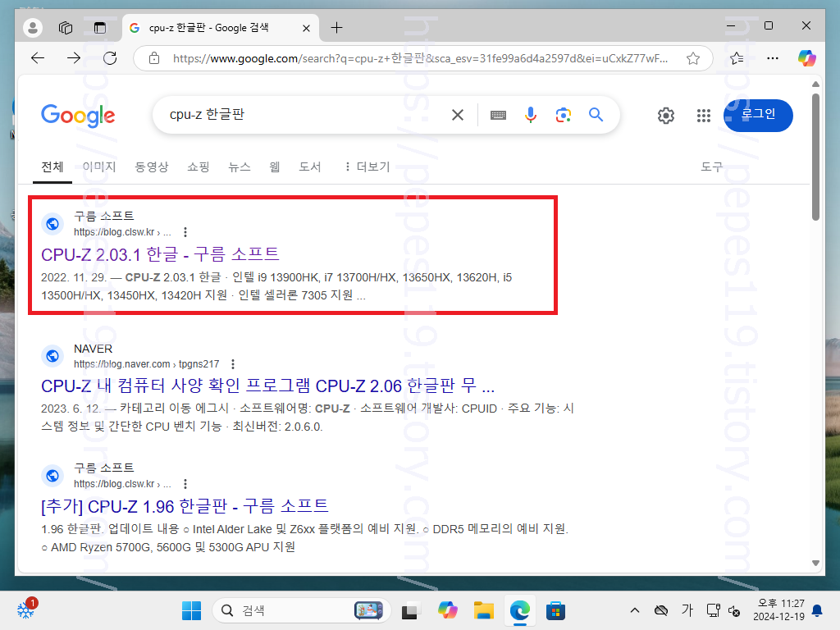Toggle the Korean IME 가 language indicator
The height and width of the screenshot is (630, 840).
(687, 610)
